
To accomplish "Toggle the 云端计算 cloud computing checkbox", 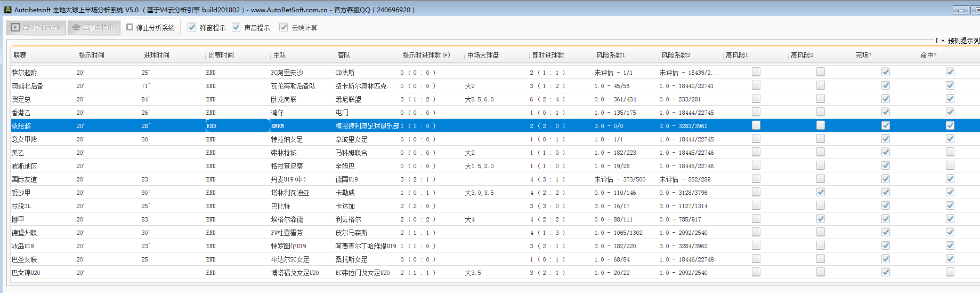I will point(284,27).
